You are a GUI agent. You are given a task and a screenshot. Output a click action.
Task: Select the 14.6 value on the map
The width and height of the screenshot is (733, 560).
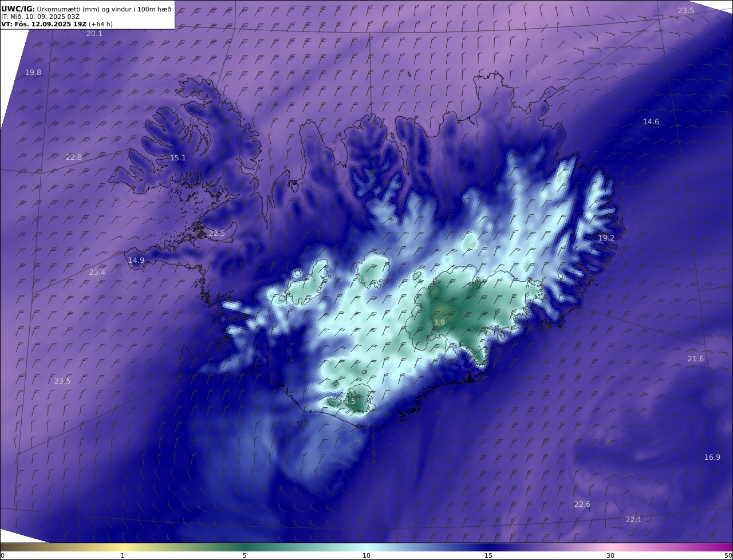click(x=651, y=122)
